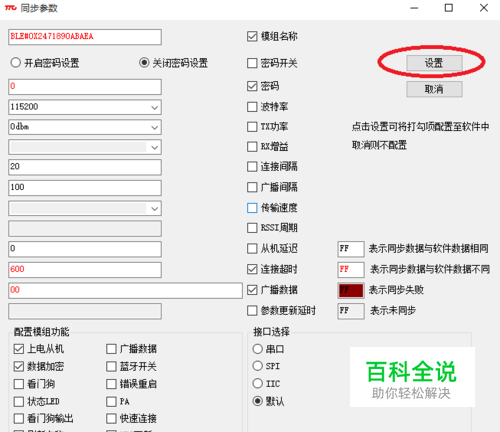Uncheck the 连接超时 checkbox
The image size is (500, 432).
click(252, 269)
